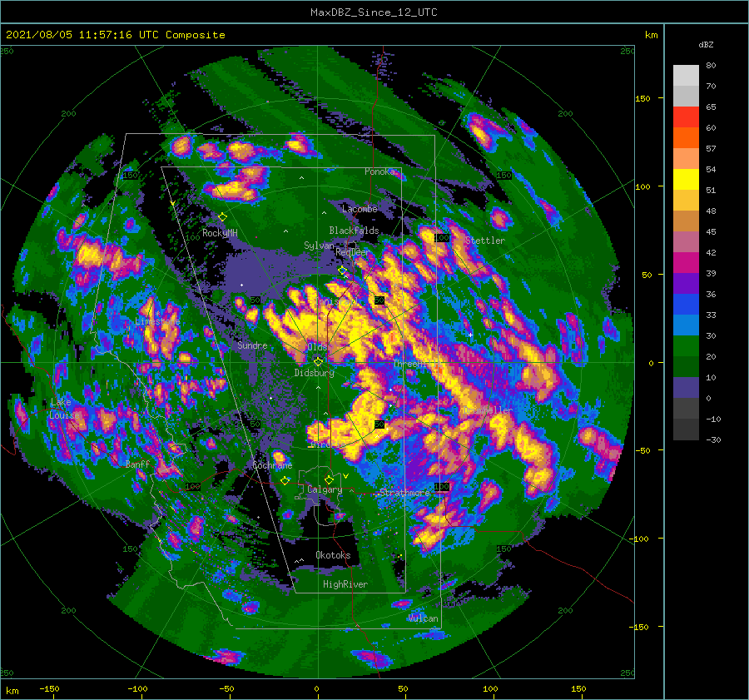Click the dBZ legend heading
Image resolution: width=749 pixels, height=700 pixels.
coord(706,44)
